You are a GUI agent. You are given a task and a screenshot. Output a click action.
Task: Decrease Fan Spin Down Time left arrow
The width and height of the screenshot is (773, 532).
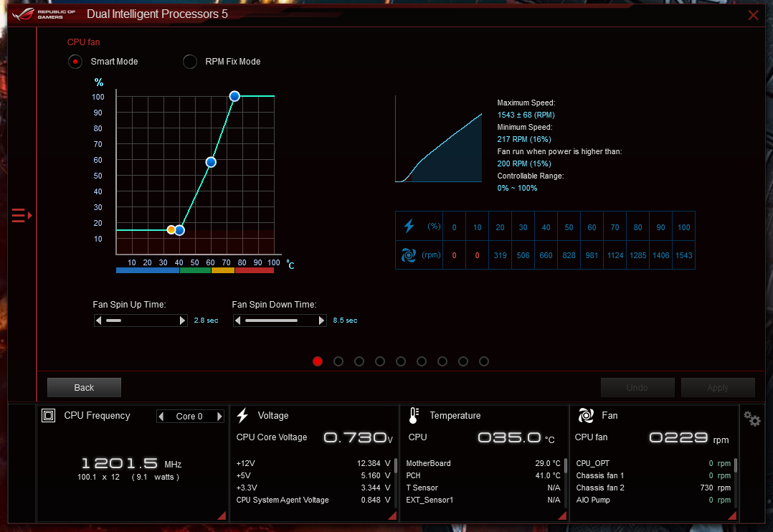[x=238, y=320]
